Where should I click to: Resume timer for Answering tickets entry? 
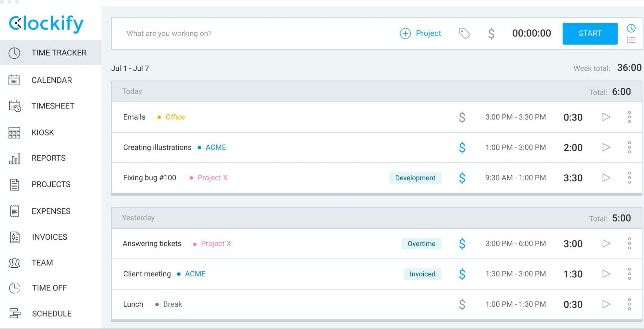pyautogui.click(x=606, y=244)
